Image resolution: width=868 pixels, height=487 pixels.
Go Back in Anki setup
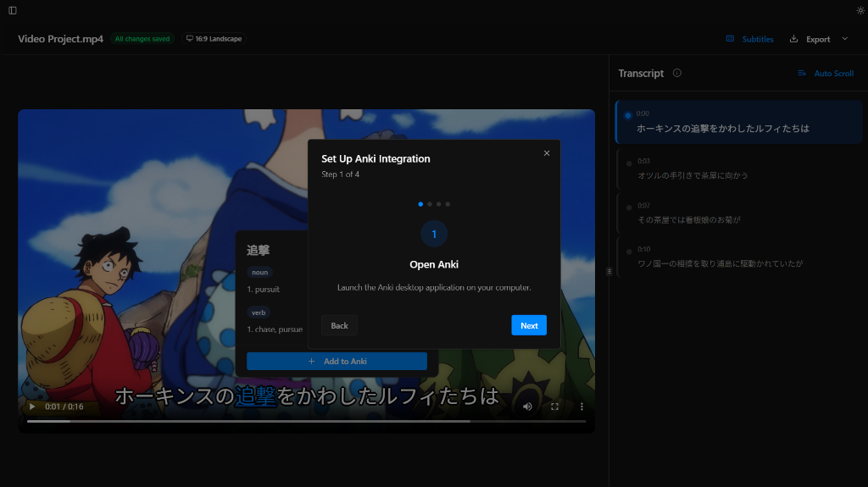tap(339, 325)
